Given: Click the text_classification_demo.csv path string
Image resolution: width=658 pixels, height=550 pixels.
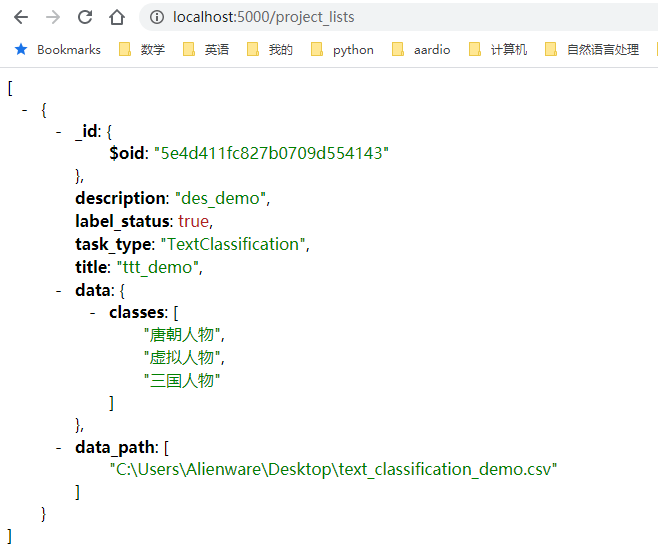Looking at the screenshot, I should [x=332, y=468].
